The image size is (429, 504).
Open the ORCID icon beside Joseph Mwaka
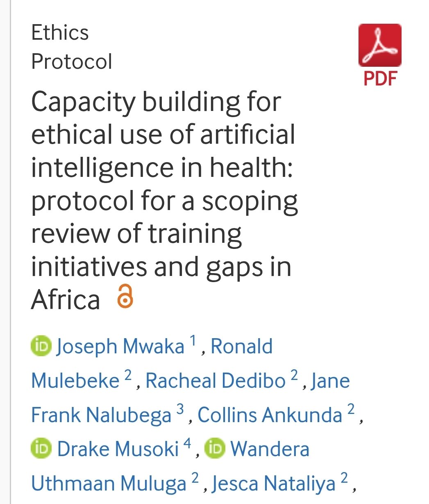[x=41, y=346]
